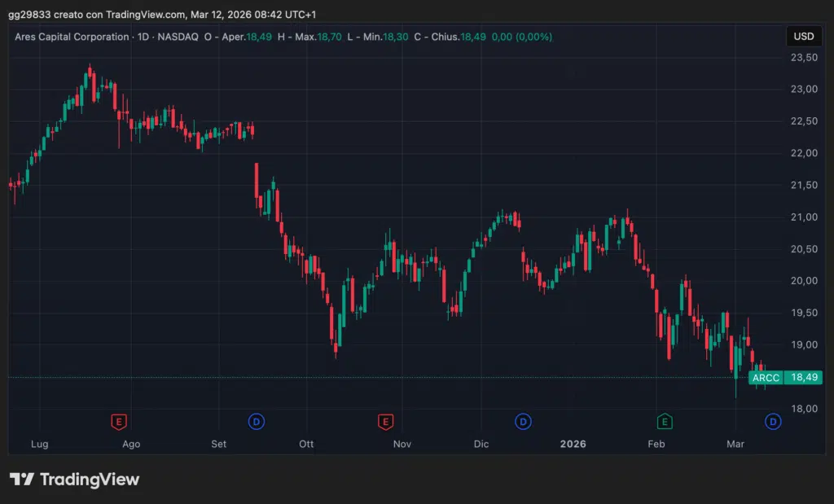Viewport: 834px width, 504px height.
Task: Select the 18,49 current price tag
Action: (x=803, y=378)
